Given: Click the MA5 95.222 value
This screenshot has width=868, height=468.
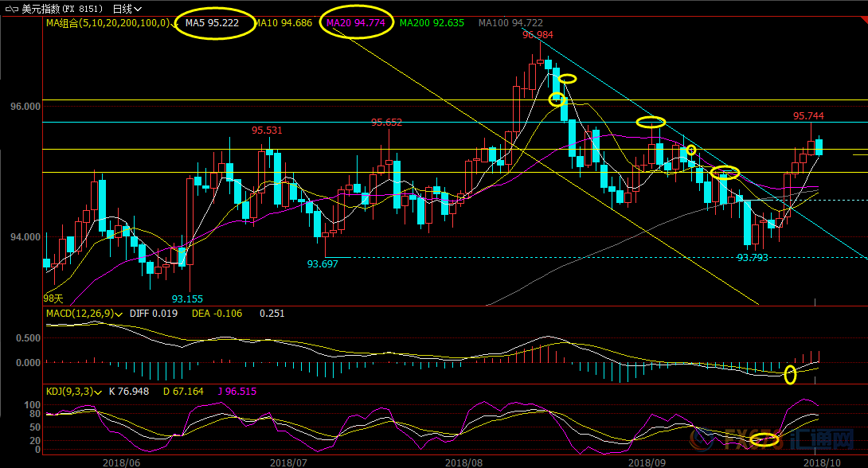Looking at the screenshot, I should click(x=212, y=22).
